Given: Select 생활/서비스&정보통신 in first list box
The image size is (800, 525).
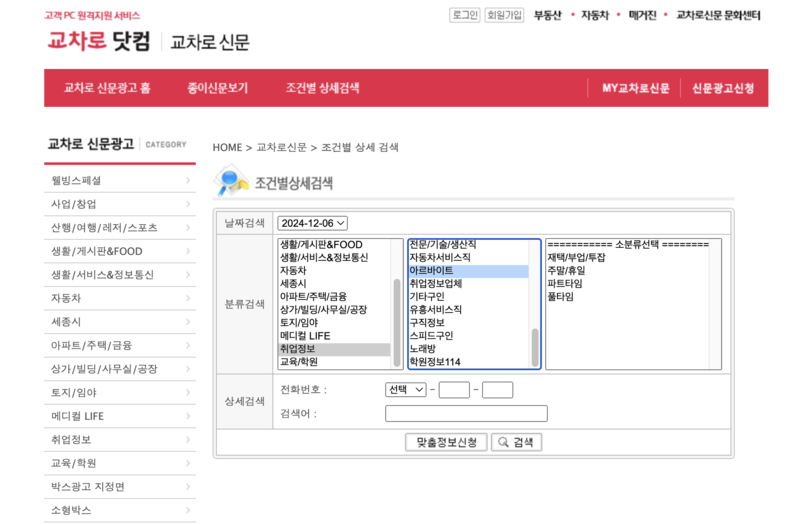Looking at the screenshot, I should (x=335, y=258).
